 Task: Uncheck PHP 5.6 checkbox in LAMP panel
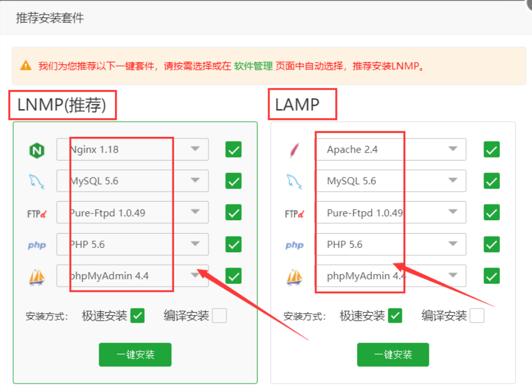(x=491, y=244)
